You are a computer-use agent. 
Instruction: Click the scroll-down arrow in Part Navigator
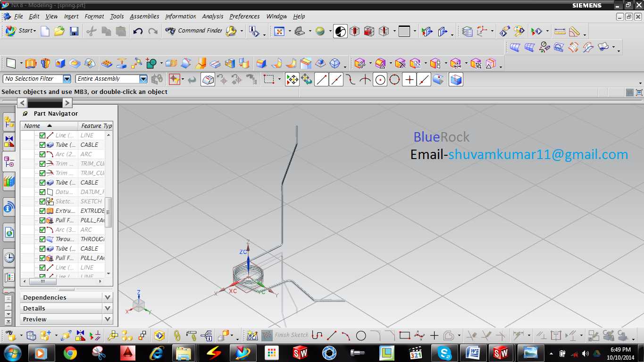click(109, 273)
